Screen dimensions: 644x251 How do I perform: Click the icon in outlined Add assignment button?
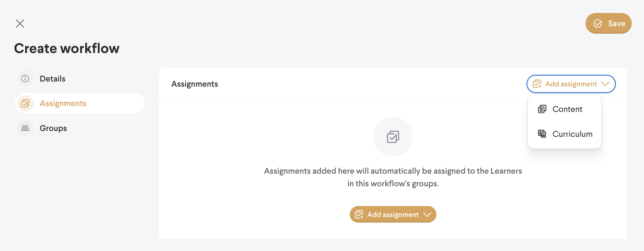[537, 84]
